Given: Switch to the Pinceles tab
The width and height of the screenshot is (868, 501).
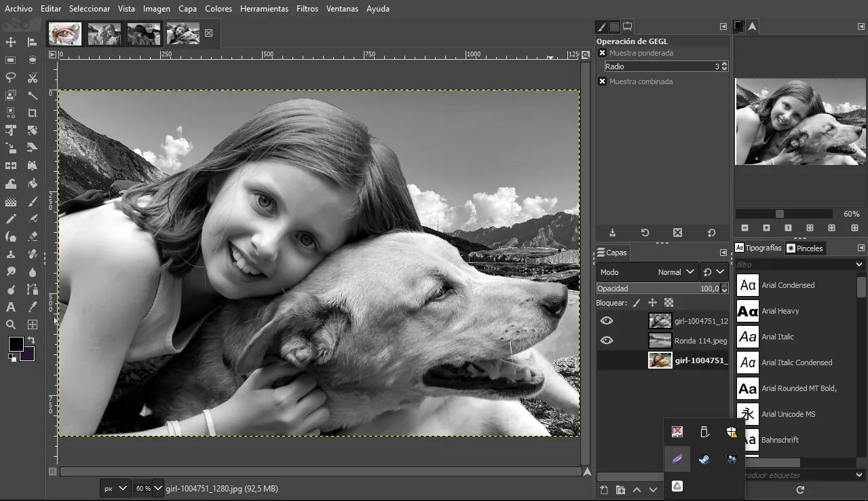Looking at the screenshot, I should 805,248.
